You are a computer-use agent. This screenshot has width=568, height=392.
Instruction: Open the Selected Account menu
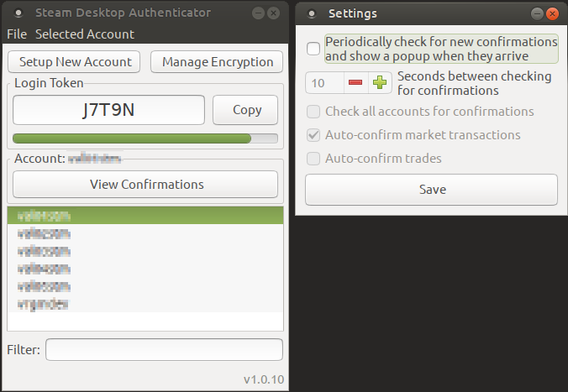point(85,34)
